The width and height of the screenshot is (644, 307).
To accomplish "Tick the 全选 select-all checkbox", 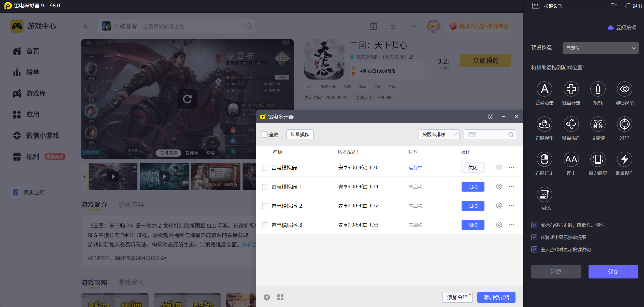I will click(265, 135).
